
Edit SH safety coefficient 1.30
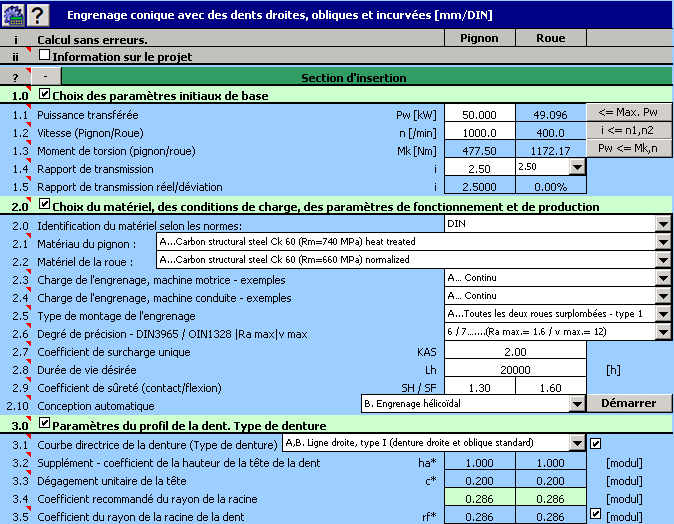pos(480,388)
